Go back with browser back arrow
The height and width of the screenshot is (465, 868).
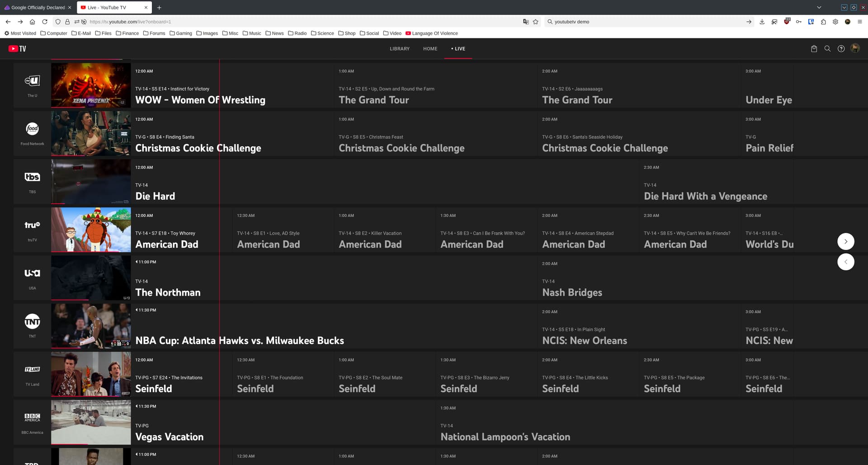pyautogui.click(x=8, y=22)
